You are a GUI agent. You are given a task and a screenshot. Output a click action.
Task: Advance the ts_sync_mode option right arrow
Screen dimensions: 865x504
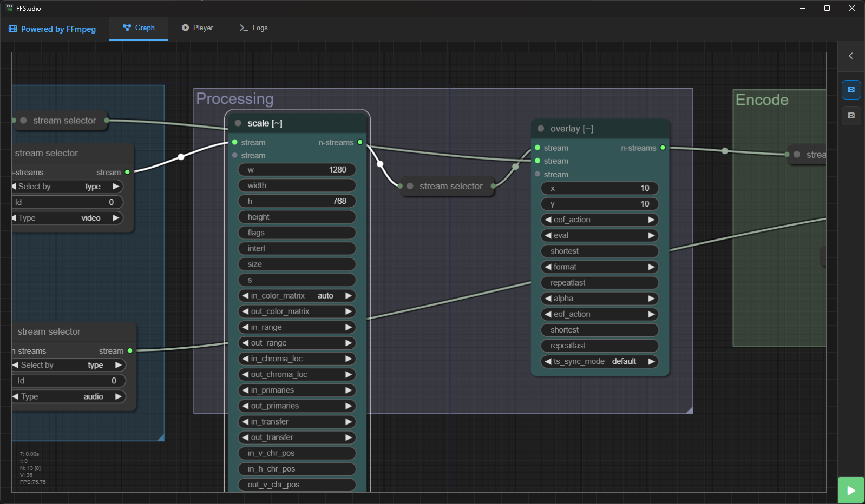click(x=651, y=361)
